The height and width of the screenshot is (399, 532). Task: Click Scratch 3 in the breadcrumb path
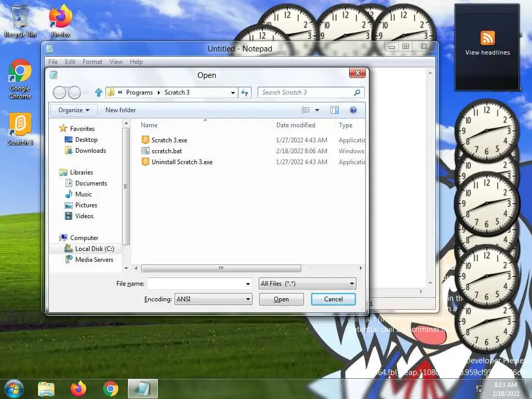tap(177, 92)
